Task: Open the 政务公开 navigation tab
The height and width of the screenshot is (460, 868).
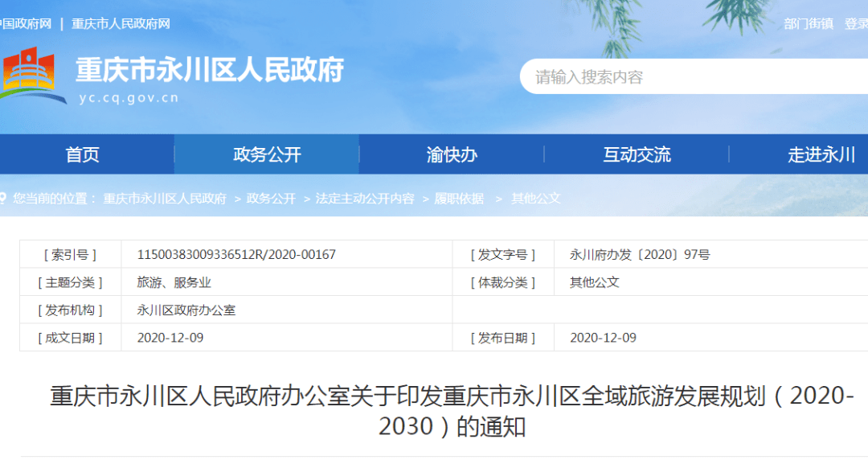Action: (267, 154)
